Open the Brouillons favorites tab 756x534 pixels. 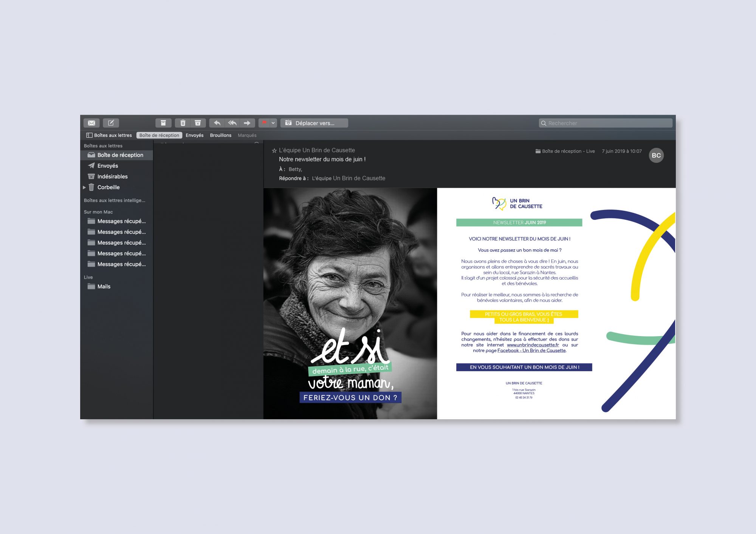click(220, 135)
